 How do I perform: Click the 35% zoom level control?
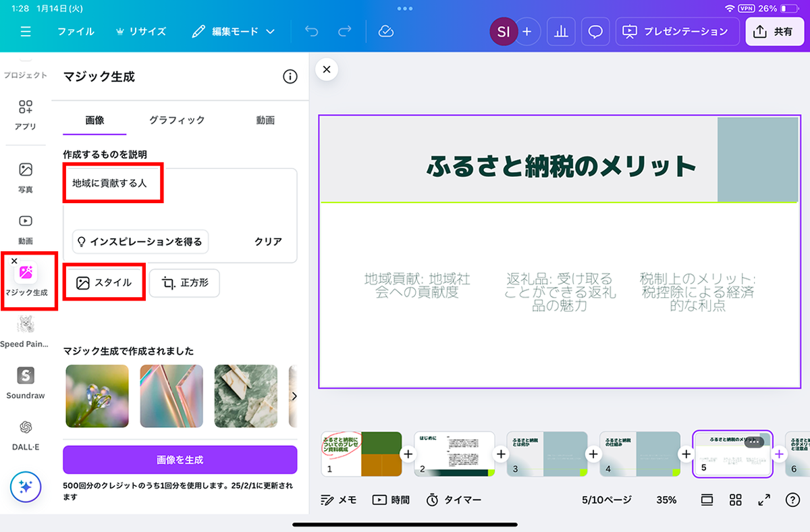tap(666, 500)
